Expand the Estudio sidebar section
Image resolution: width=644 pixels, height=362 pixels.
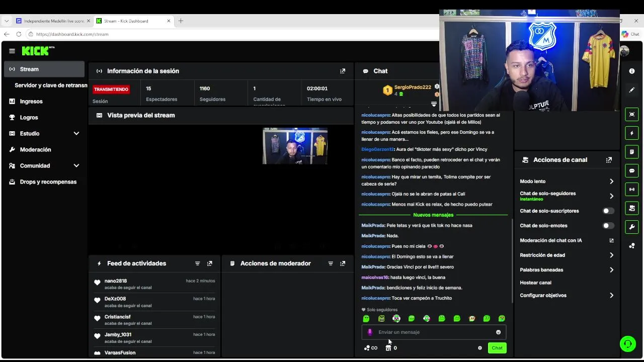(76, 134)
